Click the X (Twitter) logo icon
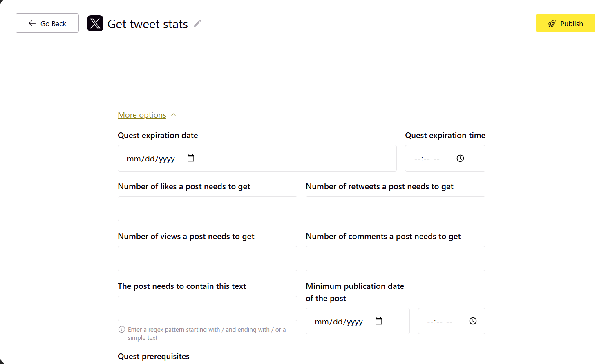The image size is (597, 364). (95, 23)
